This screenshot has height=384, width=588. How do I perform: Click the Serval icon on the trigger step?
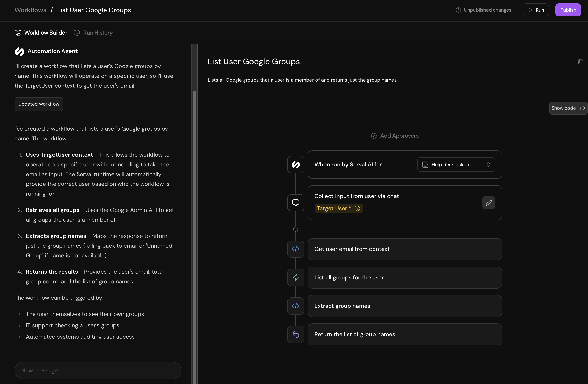(295, 164)
